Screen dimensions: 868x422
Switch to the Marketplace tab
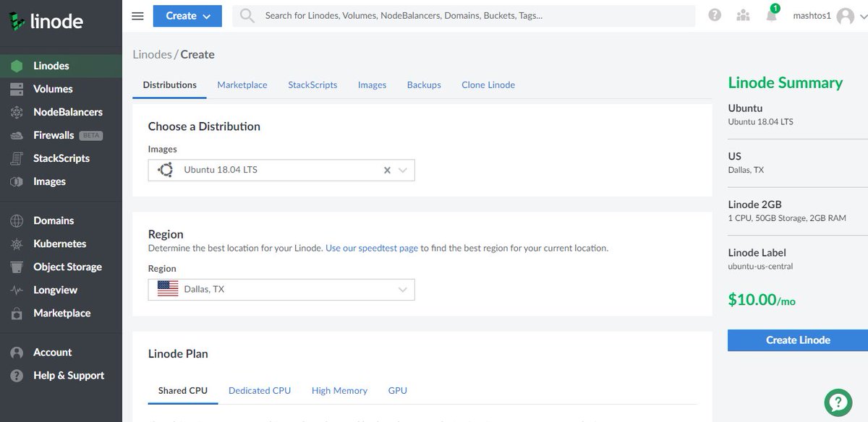[x=242, y=85]
